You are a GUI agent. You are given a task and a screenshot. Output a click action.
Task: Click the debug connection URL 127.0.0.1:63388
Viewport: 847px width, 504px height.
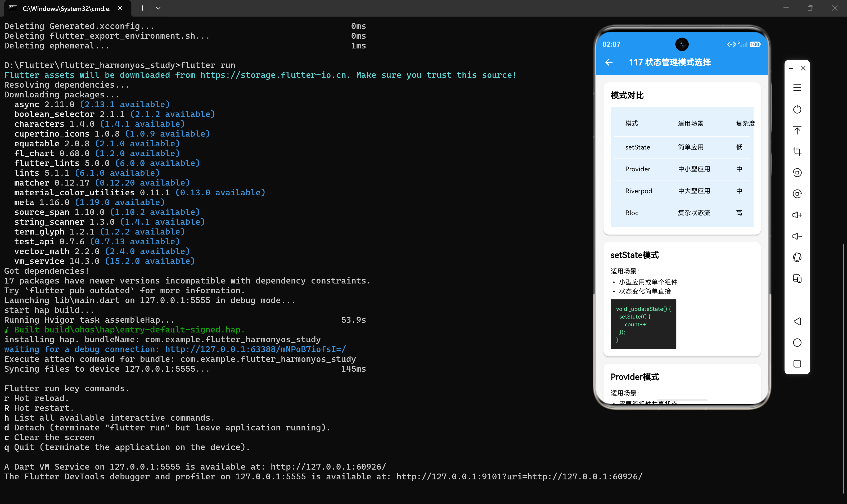(x=255, y=349)
